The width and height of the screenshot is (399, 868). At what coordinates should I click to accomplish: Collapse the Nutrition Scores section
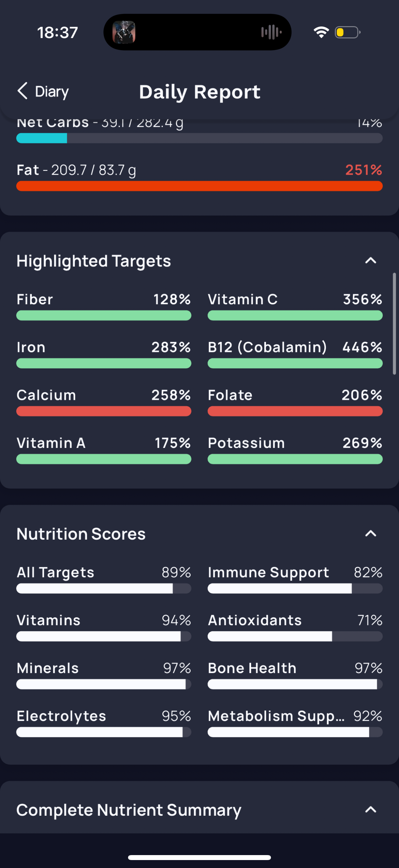pyautogui.click(x=371, y=533)
